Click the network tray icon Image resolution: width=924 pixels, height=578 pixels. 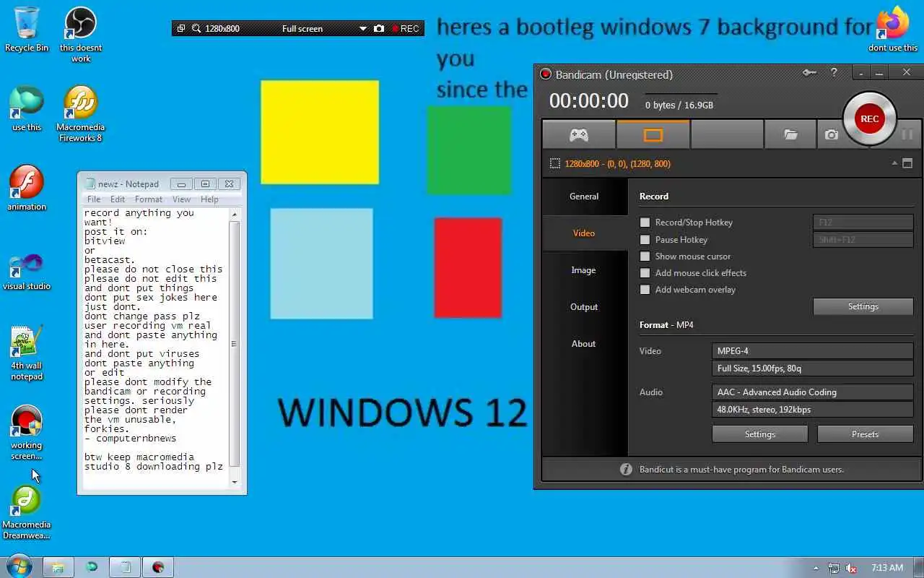point(834,568)
